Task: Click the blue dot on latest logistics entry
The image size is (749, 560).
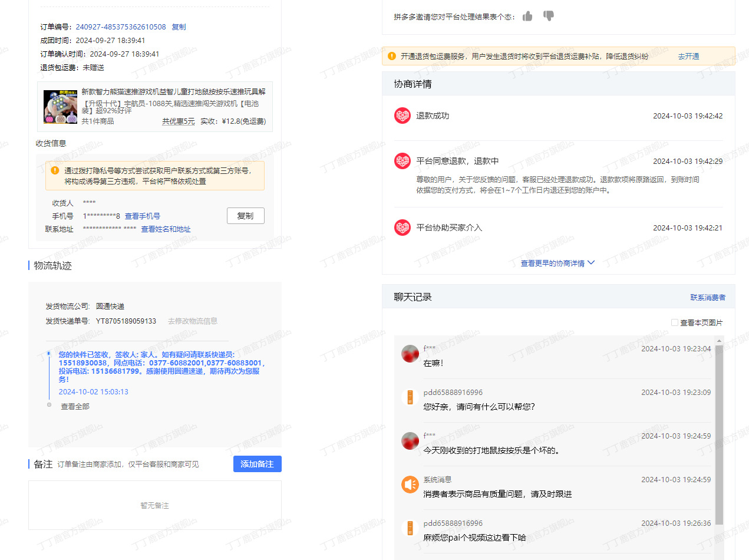Action: [49, 354]
